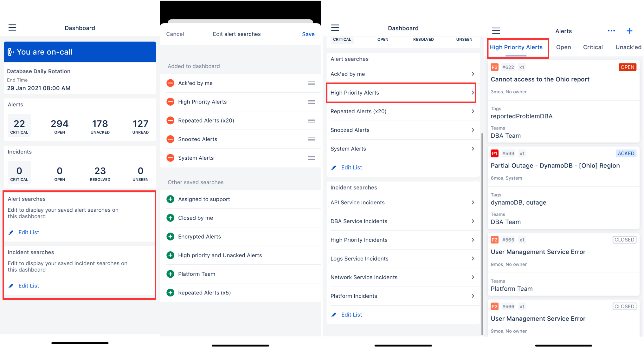Image resolution: width=644 pixels, height=350 pixels.
Task: Remove High Priority Alerts using minus icon
Action: (171, 102)
